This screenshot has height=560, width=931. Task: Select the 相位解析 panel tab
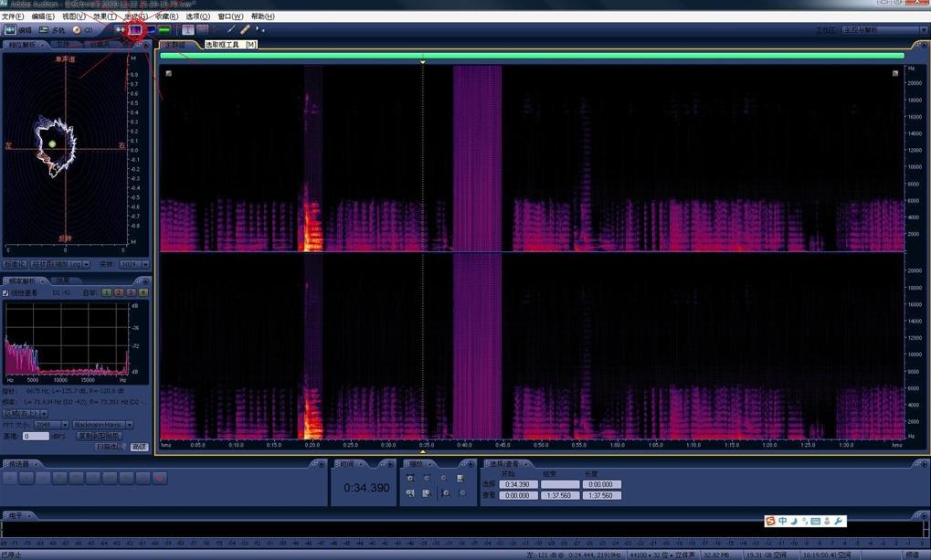[x=24, y=45]
